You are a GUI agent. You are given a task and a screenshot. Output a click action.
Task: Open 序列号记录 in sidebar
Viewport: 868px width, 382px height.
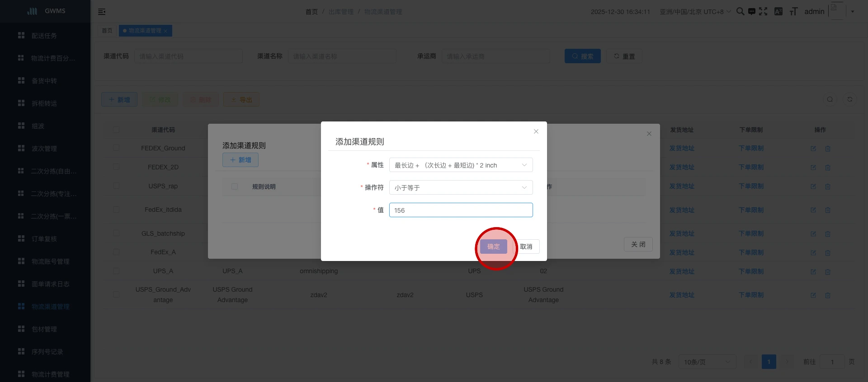point(47,352)
